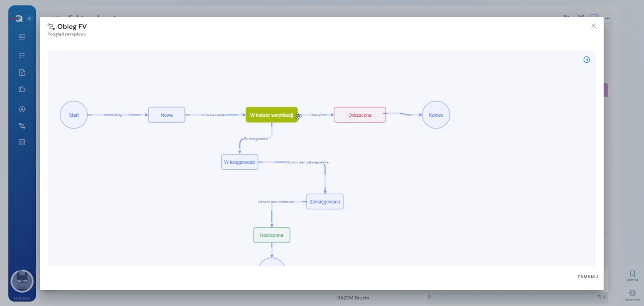Click the pause icon in the flow preview
This screenshot has height=306, width=644.
tap(586, 60)
